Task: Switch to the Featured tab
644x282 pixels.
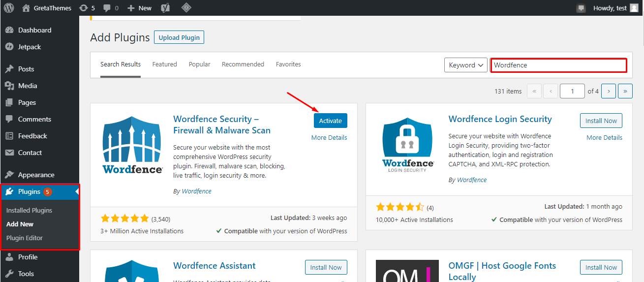Action: [165, 64]
